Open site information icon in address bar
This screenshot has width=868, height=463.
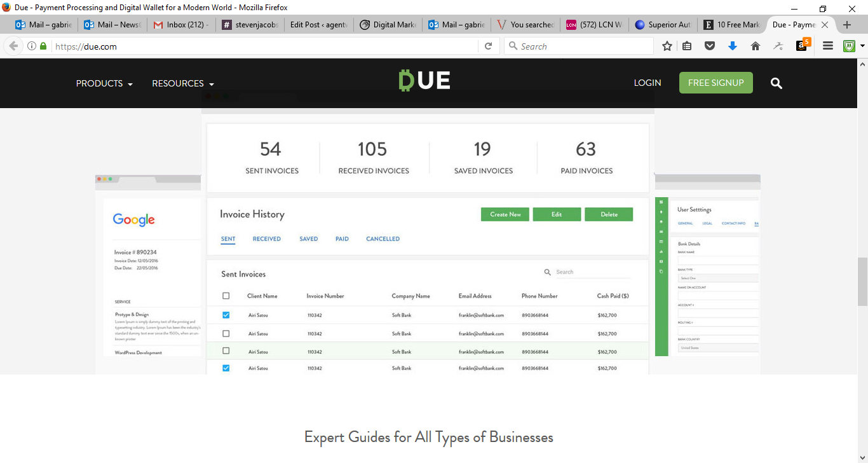pos(31,46)
